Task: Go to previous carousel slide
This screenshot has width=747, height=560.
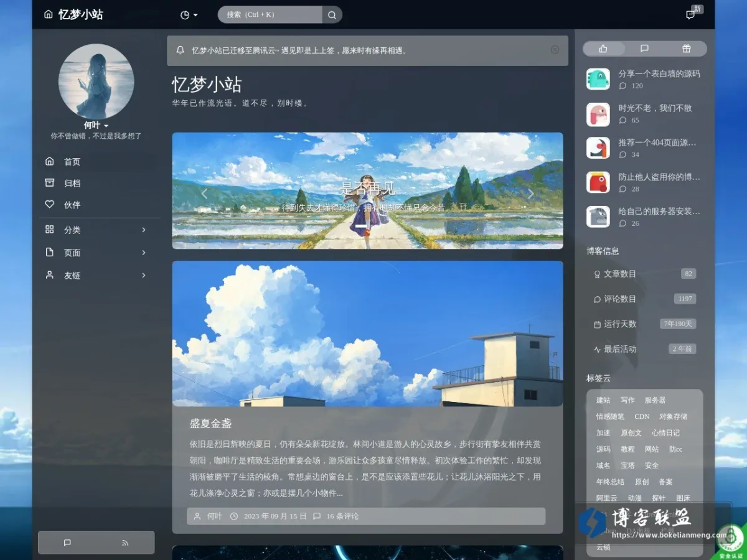Action: point(204,194)
